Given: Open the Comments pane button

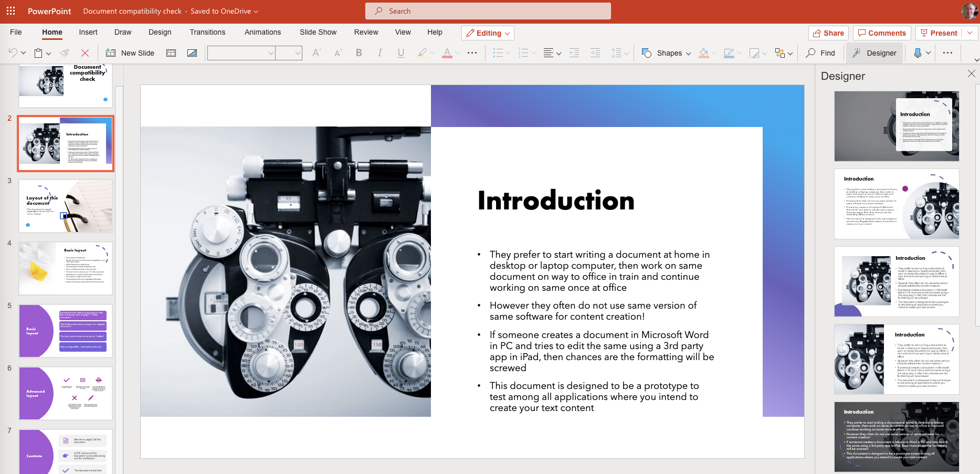Looking at the screenshot, I should coord(882,33).
